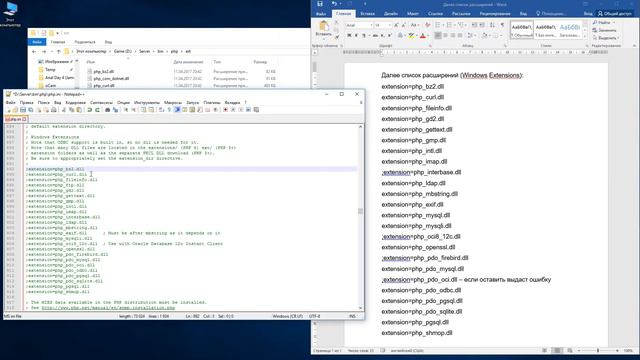
Task: Toggle show paragraph marks in Word
Action: coord(502,25)
